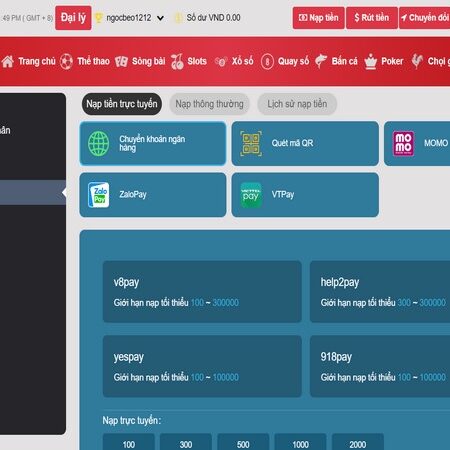Click the Viettel Pay logo icon
The image size is (450, 450).
click(251, 195)
